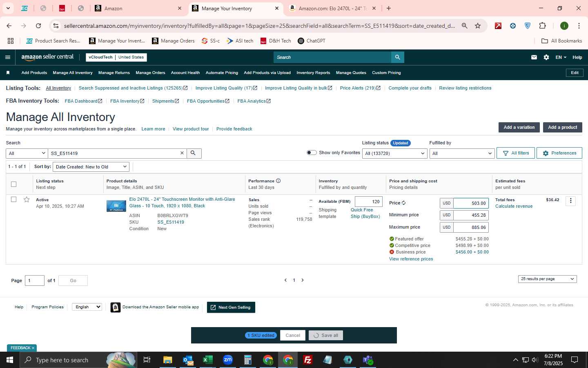Open Chrome's three-dot menu

(x=579, y=26)
